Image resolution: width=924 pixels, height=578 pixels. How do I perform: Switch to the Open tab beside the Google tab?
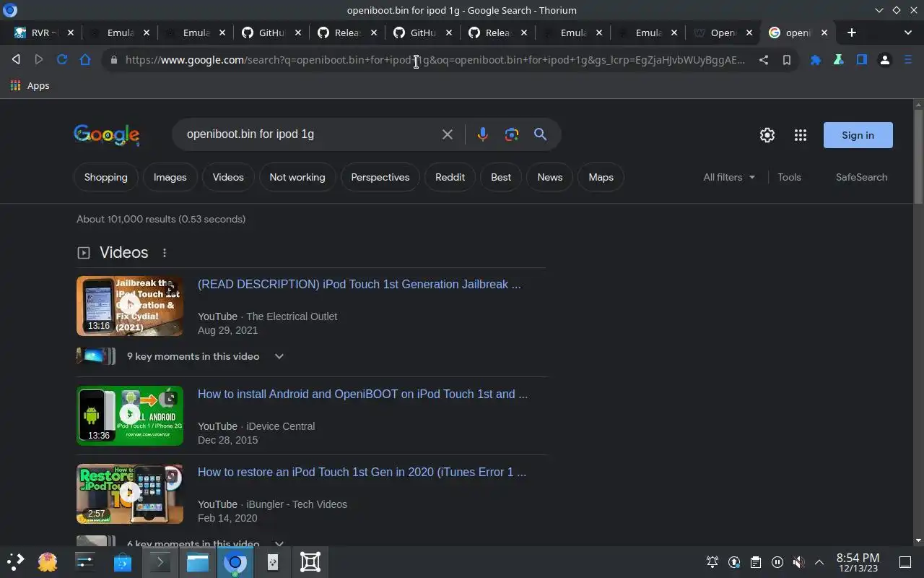[723, 33]
